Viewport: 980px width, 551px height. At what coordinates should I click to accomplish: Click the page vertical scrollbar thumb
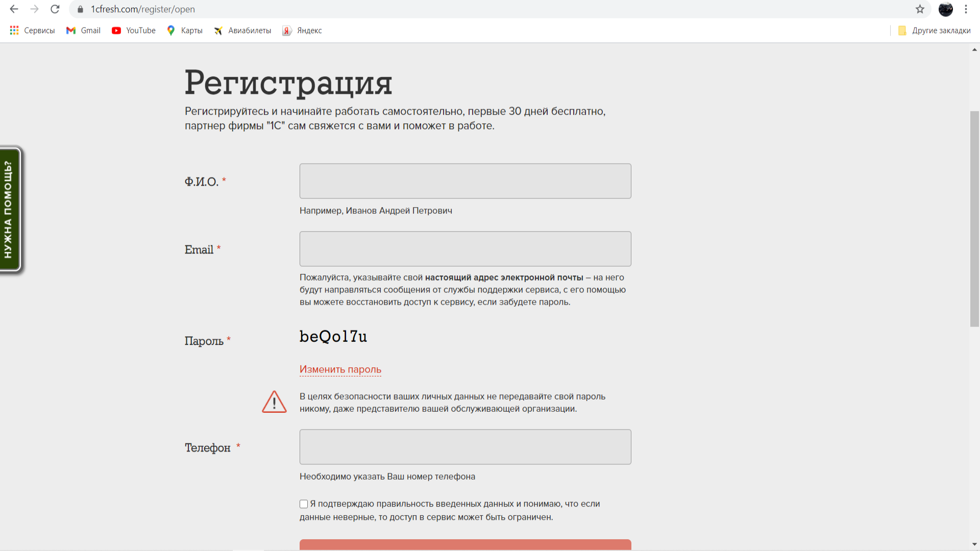(974, 218)
